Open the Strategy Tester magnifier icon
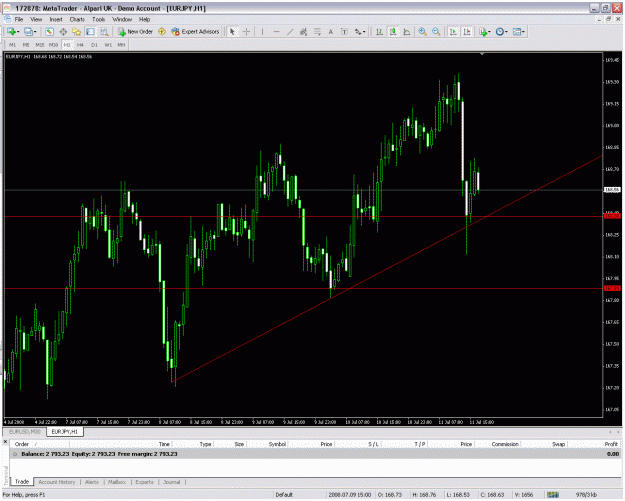This screenshot has height=501, width=625. 104,32
